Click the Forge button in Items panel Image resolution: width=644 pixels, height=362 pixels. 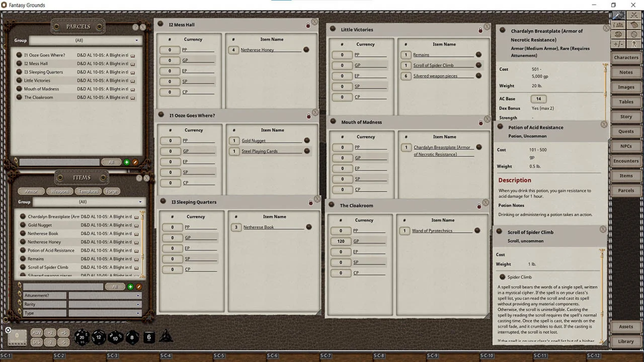tap(112, 192)
